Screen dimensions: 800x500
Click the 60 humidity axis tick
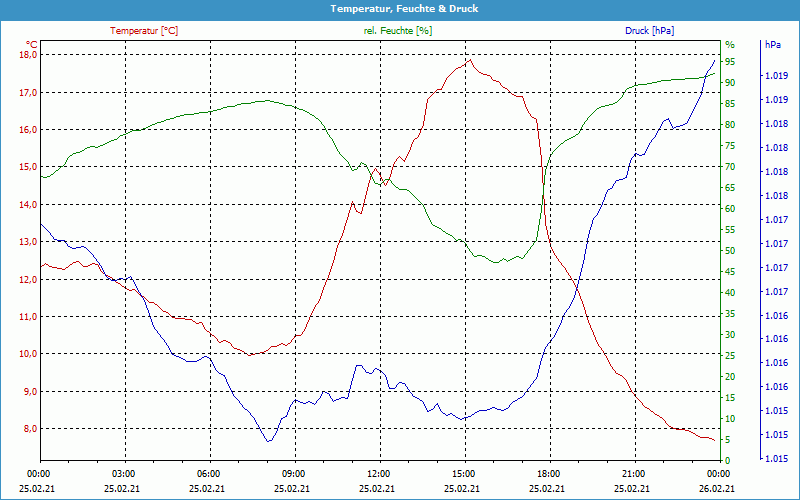[x=730, y=209]
